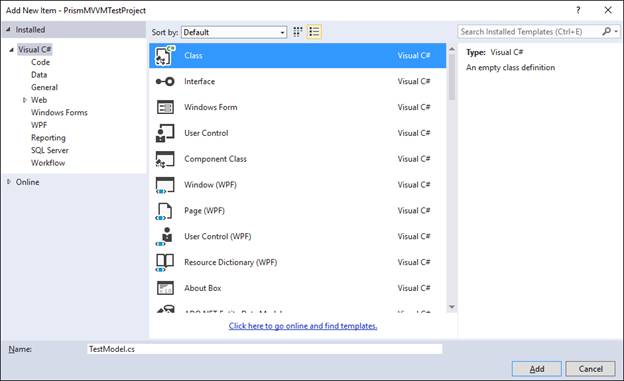Screen dimensions: 624x381
Task: Select the Visual C# node label
Action: point(35,50)
